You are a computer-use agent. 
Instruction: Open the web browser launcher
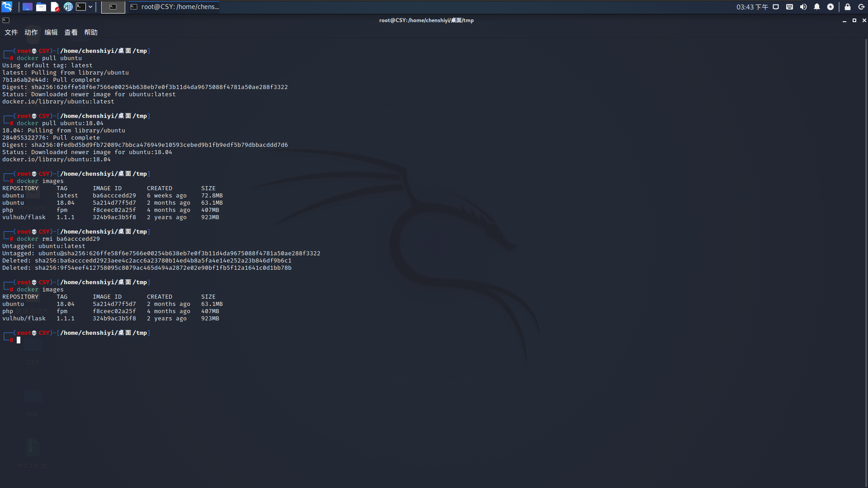pos(68,7)
